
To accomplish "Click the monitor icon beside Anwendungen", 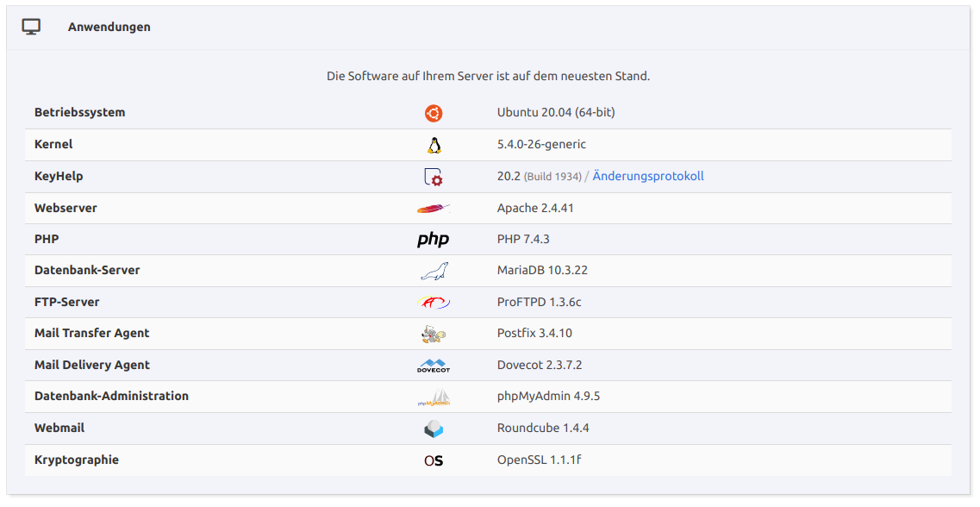I will pos(31,27).
